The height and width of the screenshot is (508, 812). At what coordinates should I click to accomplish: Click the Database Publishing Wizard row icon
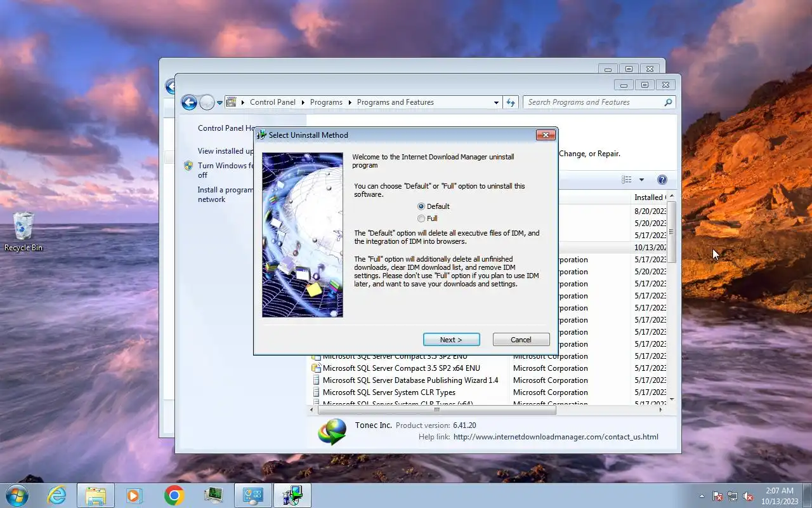(316, 380)
